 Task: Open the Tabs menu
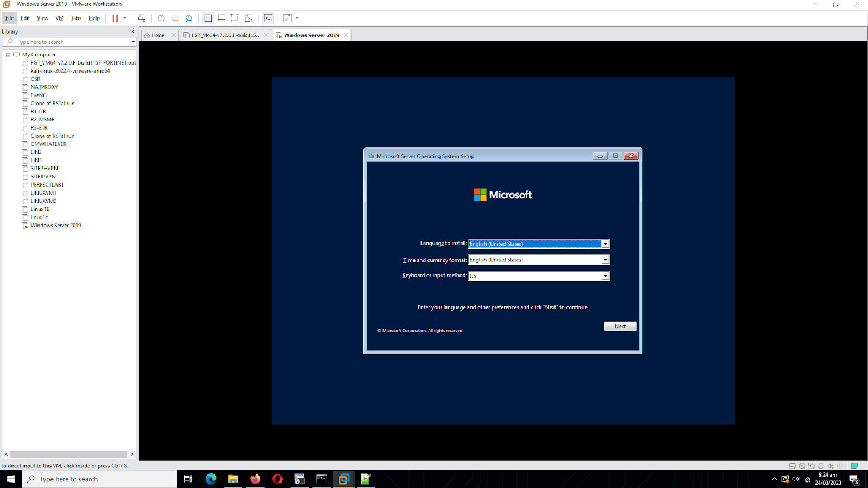click(x=76, y=18)
